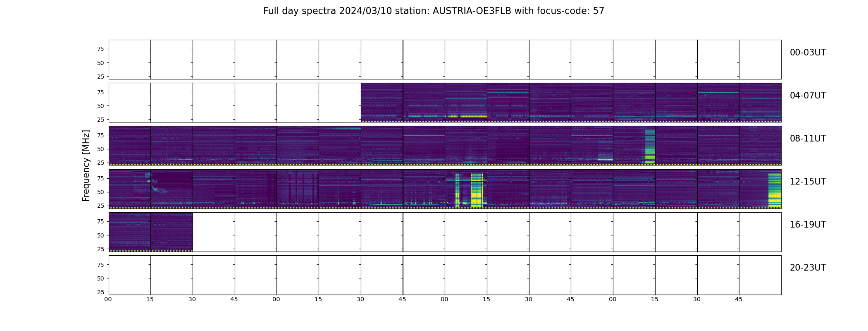Click the 'Frequency [MHz]' axis label
Viewport: 868px width, 331px height.
(86, 166)
